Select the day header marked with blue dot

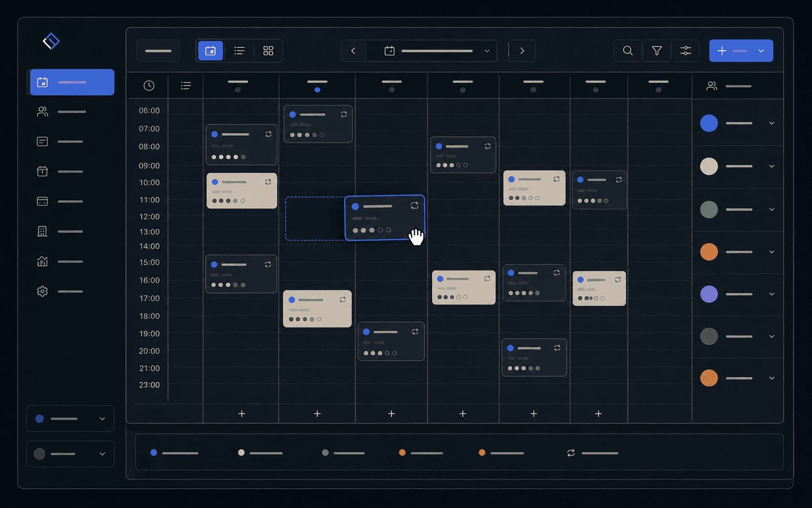tap(317, 86)
